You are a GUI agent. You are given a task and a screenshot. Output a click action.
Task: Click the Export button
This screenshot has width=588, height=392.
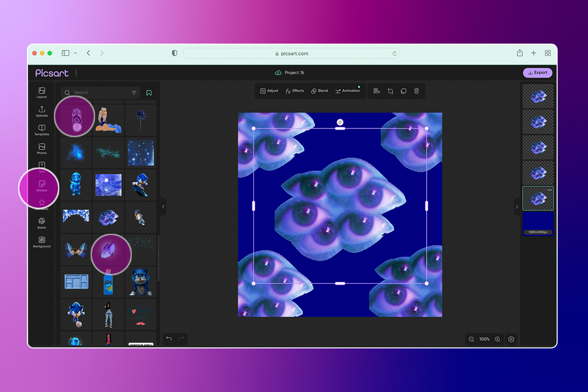click(538, 73)
